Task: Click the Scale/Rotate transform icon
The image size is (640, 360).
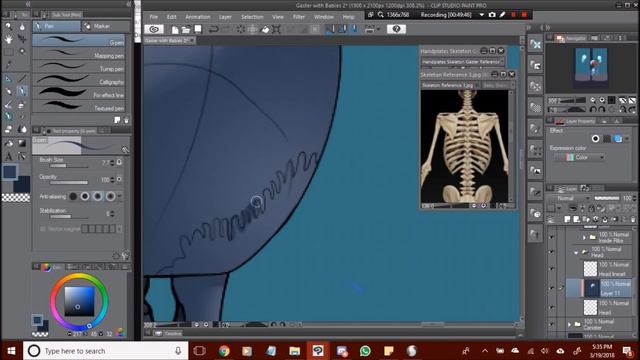Action: (276, 29)
